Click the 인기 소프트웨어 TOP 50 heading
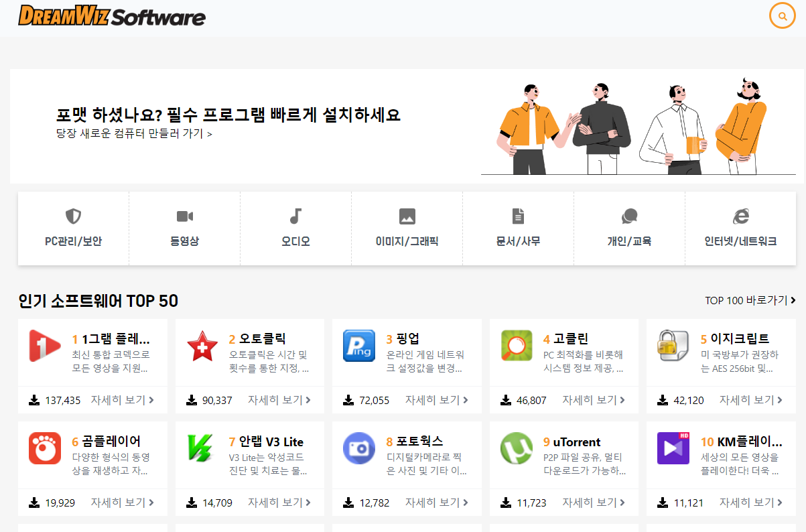 pos(98,301)
